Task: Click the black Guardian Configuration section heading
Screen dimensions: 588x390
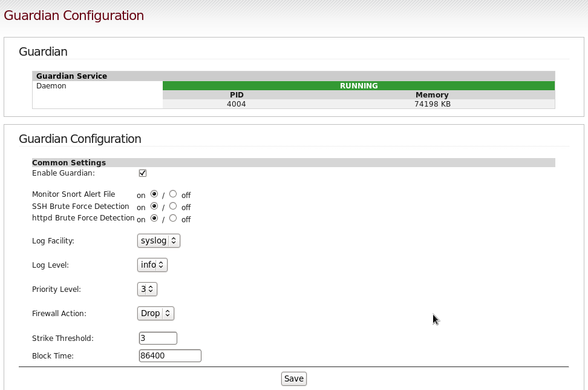Action: pyautogui.click(x=80, y=139)
